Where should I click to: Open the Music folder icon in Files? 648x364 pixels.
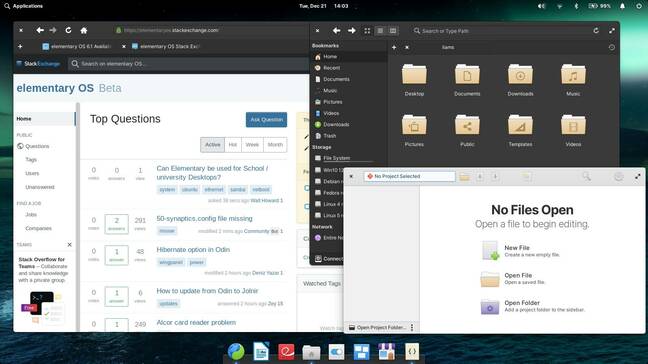[573, 81]
